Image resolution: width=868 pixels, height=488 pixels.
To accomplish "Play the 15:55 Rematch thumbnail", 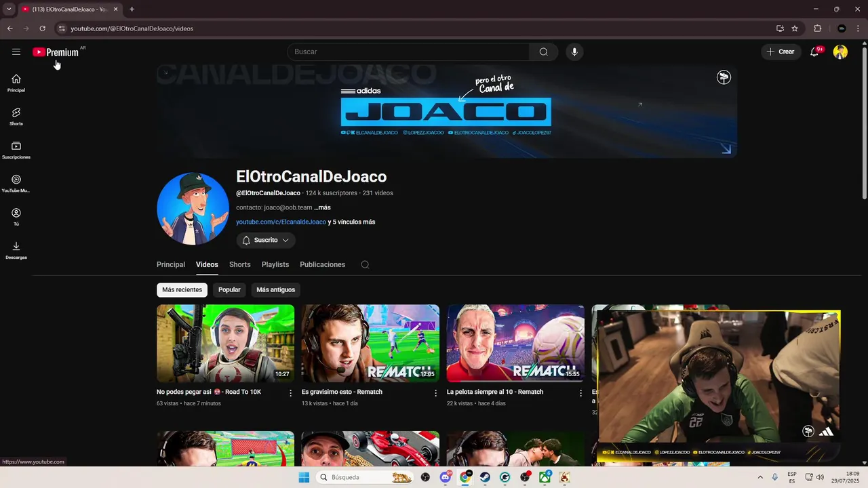I will pos(515,343).
